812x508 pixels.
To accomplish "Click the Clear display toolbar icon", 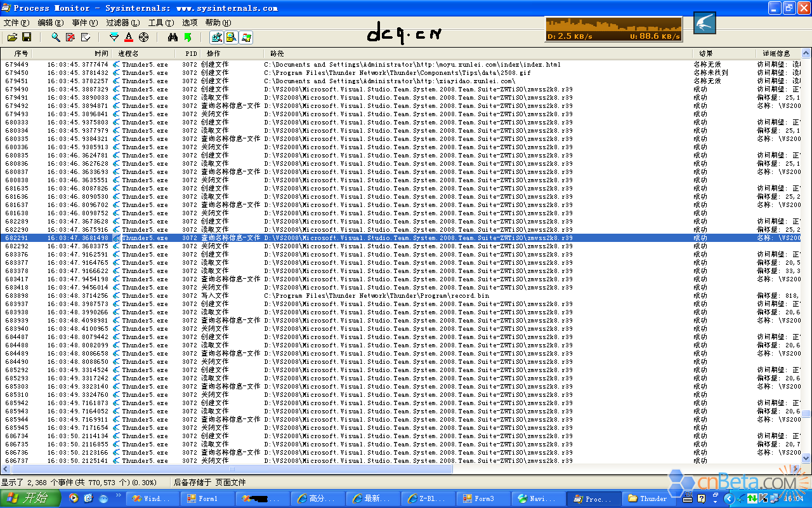I will [86, 37].
